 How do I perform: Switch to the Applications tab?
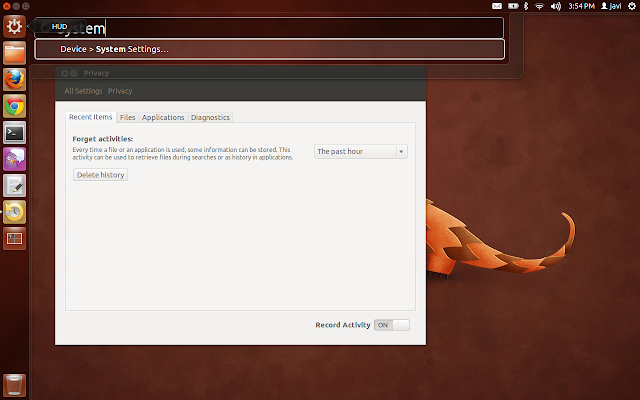163,118
